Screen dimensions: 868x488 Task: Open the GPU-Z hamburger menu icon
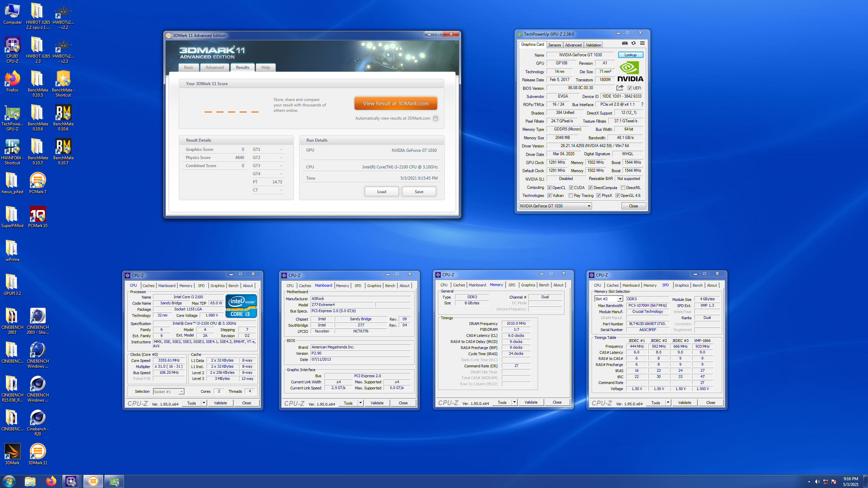(642, 43)
